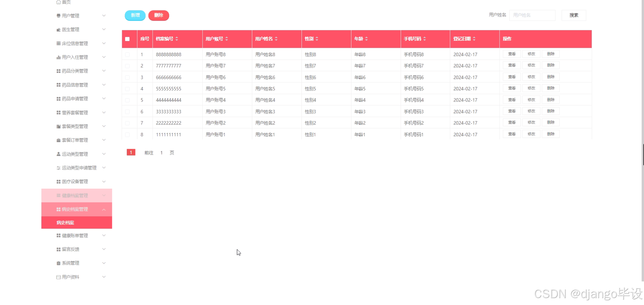Click the 系统管理 clipboard icon
This screenshot has height=305, width=644.
tap(59, 263)
